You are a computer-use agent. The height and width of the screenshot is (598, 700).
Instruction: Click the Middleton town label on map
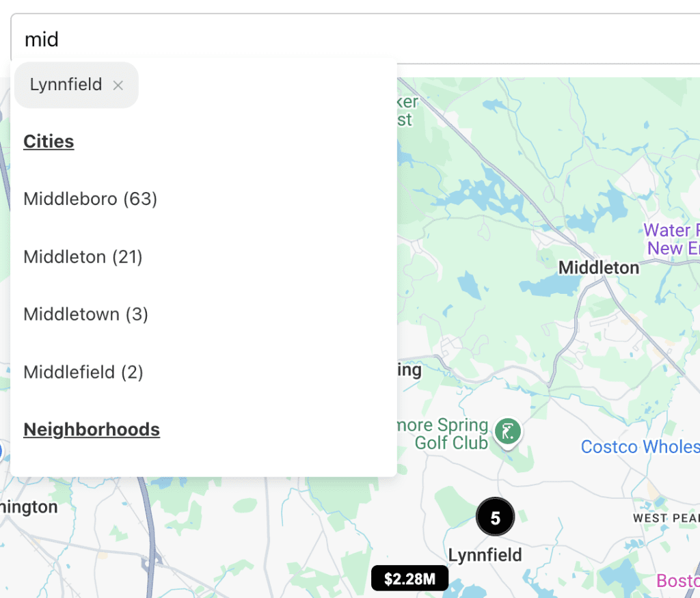click(x=598, y=267)
